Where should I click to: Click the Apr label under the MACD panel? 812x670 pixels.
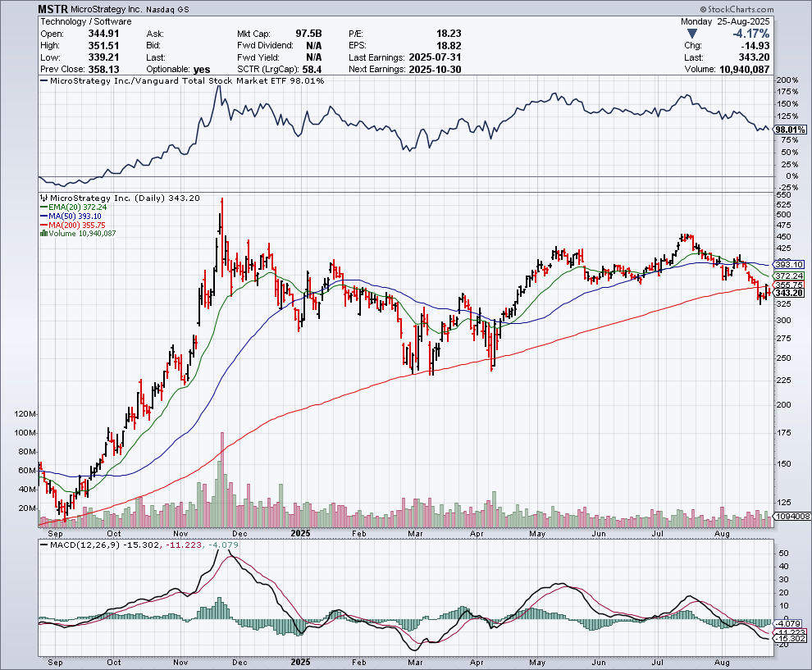[477, 663]
